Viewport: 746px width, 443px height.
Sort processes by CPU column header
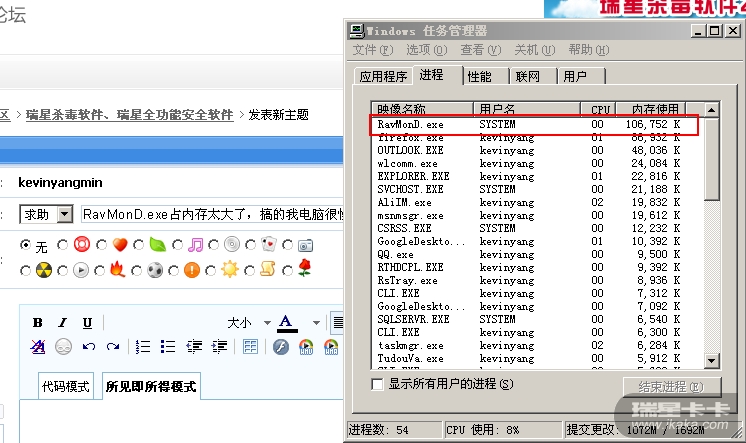[599, 109]
